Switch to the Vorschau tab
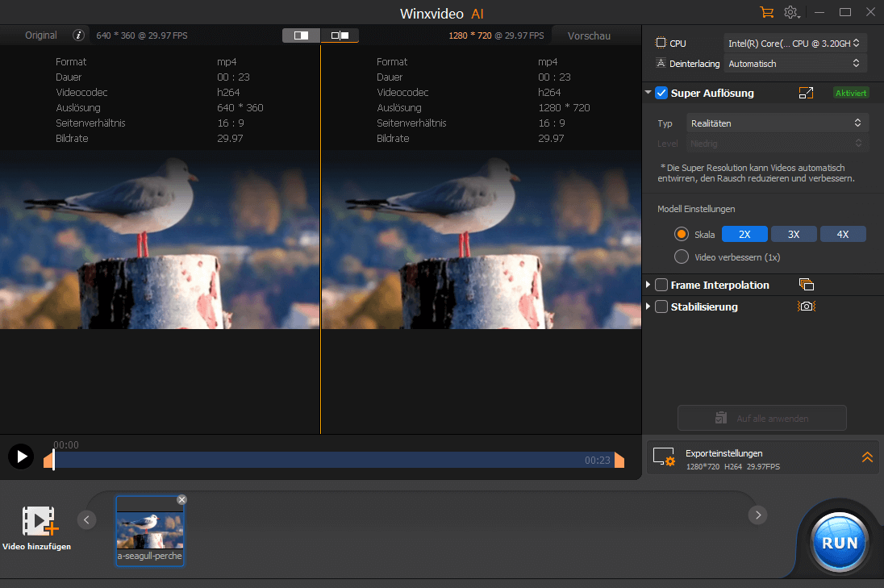 588,35
